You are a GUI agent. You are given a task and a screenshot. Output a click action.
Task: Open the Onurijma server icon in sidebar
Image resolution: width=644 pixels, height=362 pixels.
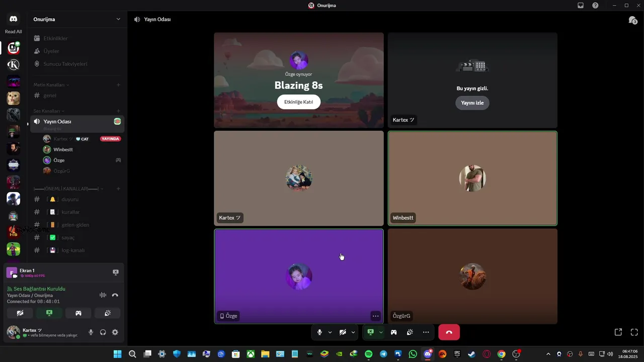pos(14,48)
